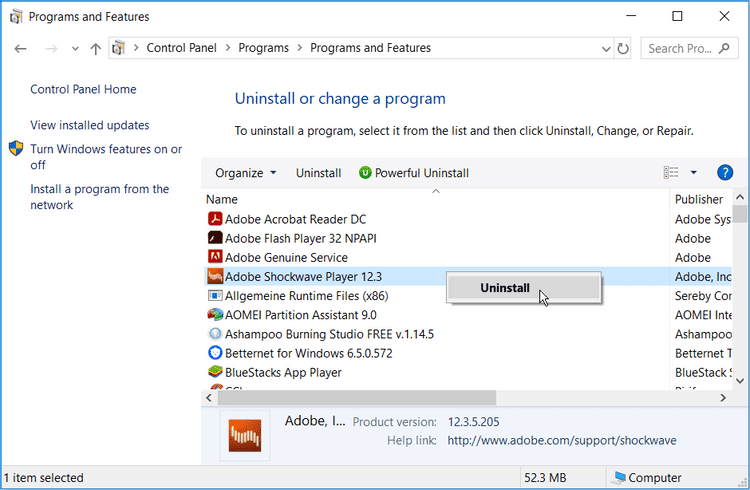The width and height of the screenshot is (750, 490).
Task: Click the Adobe Genuine Service icon
Action: pos(215,257)
